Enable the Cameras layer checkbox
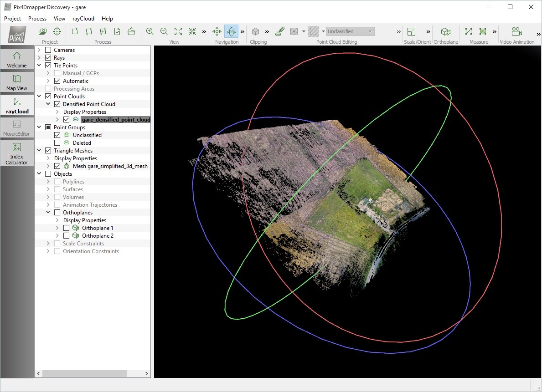Screen dimensions: 542x392 click(48, 50)
